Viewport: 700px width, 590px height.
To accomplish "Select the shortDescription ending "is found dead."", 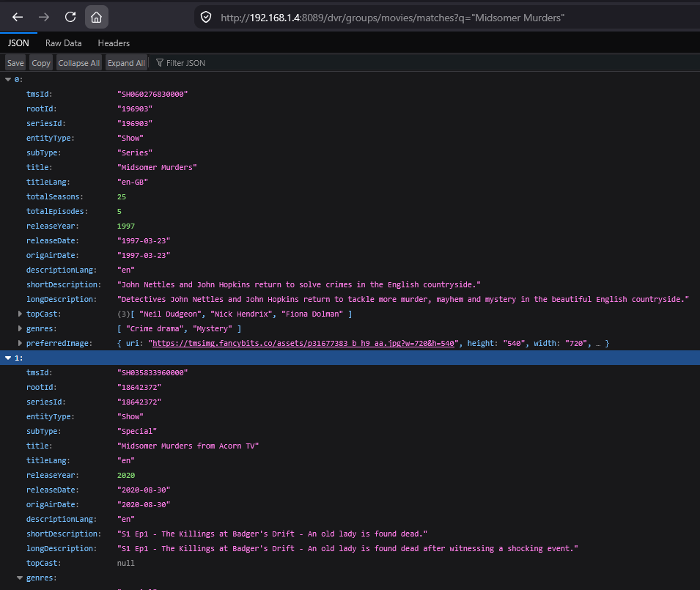I will [x=273, y=534].
